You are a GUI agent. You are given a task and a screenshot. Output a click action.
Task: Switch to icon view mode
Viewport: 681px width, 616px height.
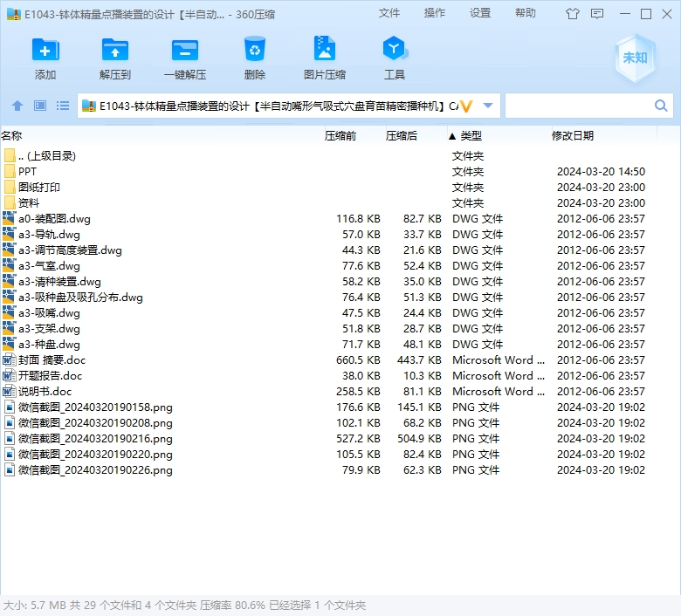(40, 106)
